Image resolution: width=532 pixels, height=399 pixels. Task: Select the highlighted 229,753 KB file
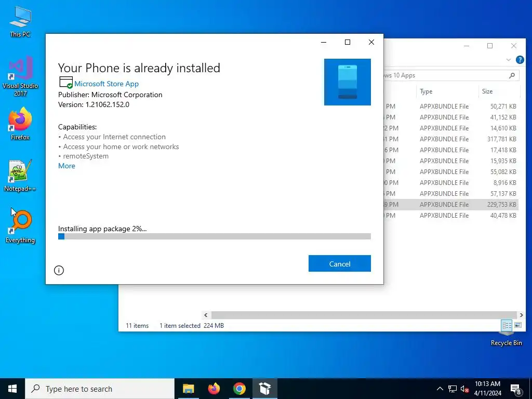451,204
